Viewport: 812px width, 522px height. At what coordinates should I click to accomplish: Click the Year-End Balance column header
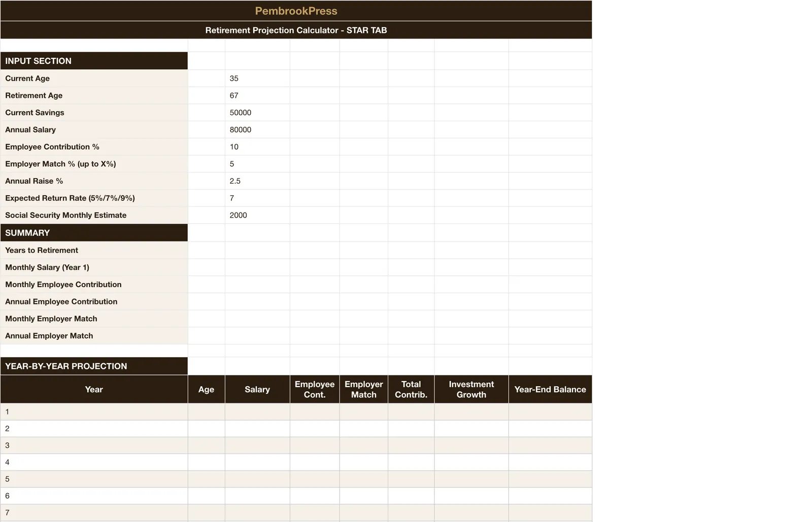(x=550, y=389)
